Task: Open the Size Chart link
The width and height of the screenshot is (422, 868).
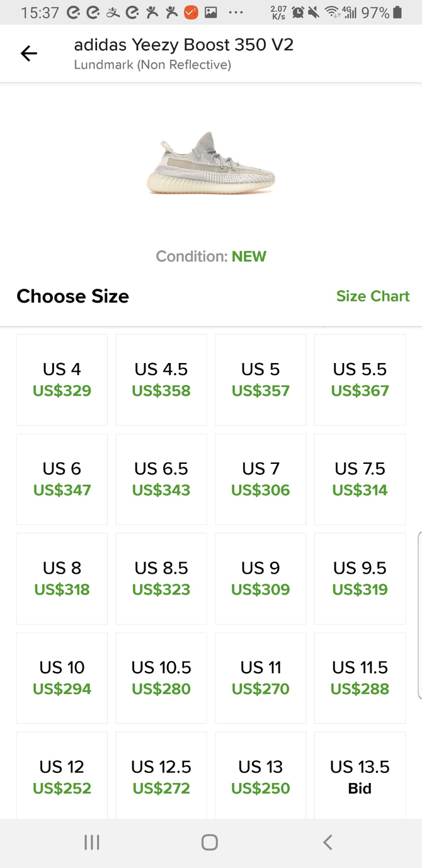Action: click(373, 296)
